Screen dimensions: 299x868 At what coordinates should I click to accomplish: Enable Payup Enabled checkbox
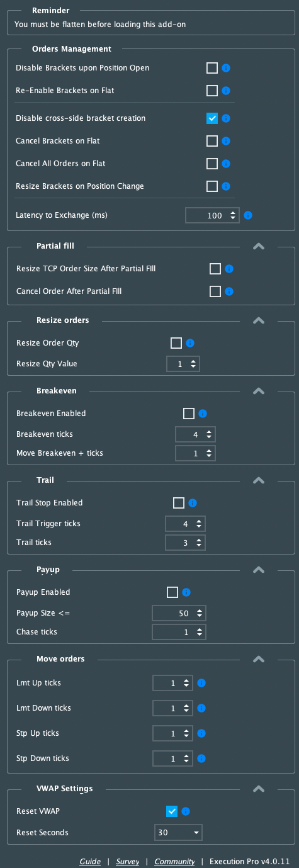point(172,592)
